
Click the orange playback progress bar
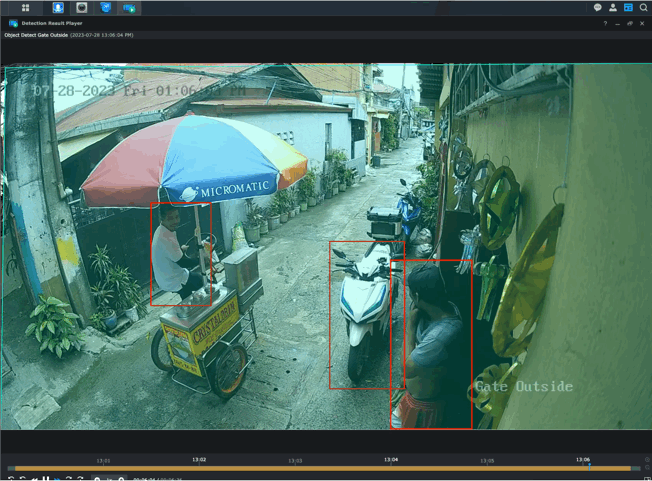pos(320,468)
